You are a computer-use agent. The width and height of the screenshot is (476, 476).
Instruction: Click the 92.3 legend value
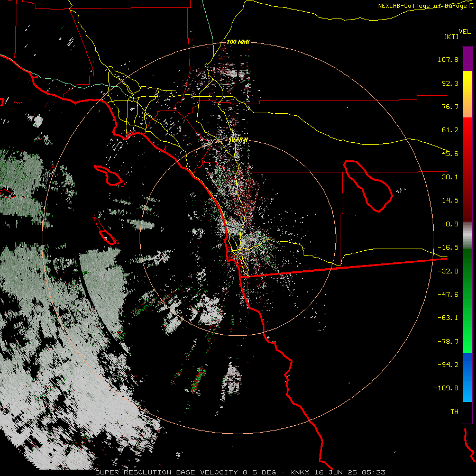(450, 83)
